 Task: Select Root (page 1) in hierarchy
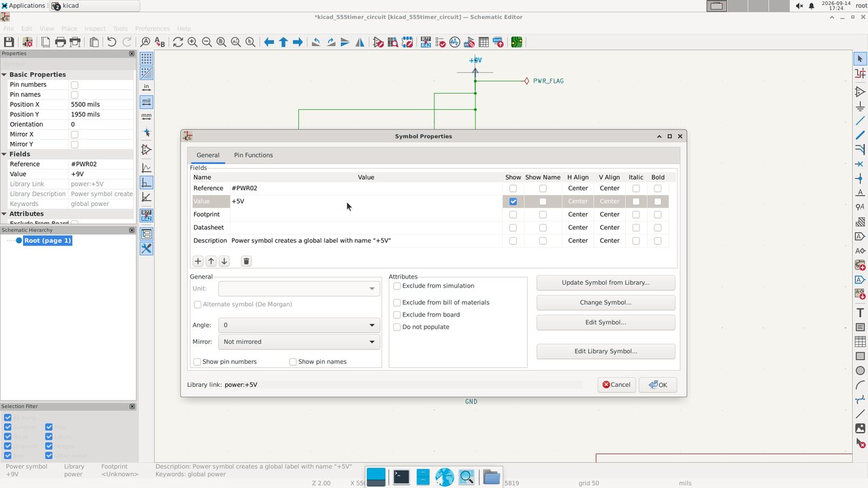click(x=47, y=241)
